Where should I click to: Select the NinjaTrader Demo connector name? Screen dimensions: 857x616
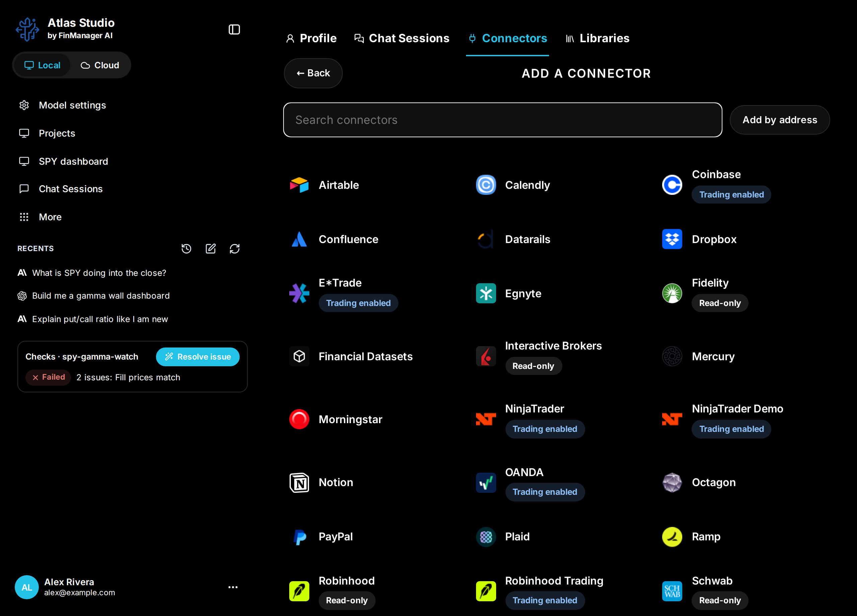[737, 408]
